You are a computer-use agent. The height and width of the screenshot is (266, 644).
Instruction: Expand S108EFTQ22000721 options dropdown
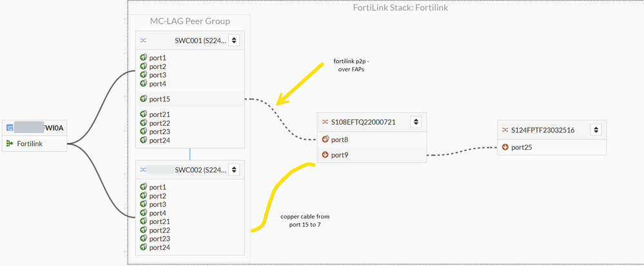coord(416,121)
